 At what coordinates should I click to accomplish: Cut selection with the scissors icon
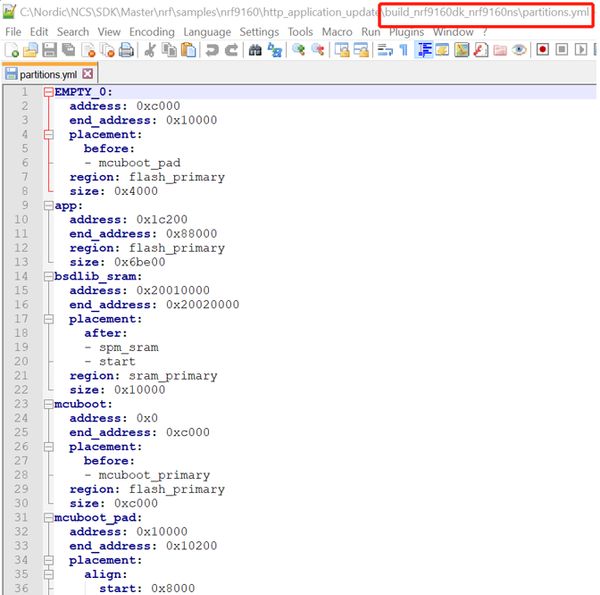pos(150,50)
